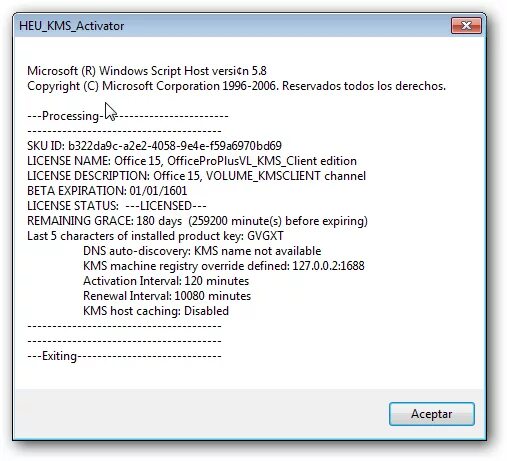Click the KMS machine registry override line
The image size is (507, 461).
(x=224, y=266)
